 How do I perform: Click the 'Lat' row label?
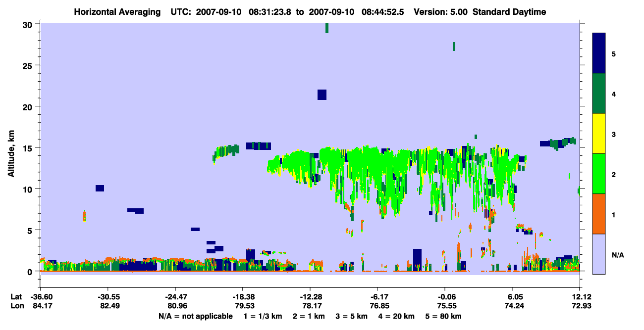16,297
